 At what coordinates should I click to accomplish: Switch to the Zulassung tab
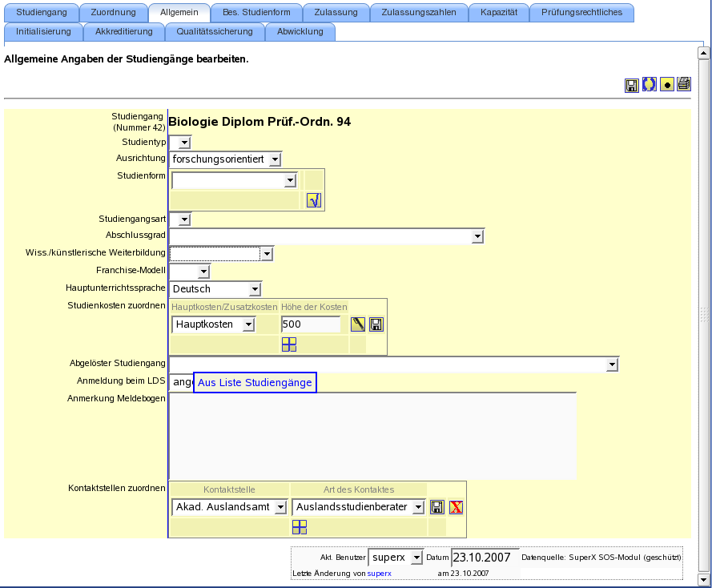pos(336,12)
